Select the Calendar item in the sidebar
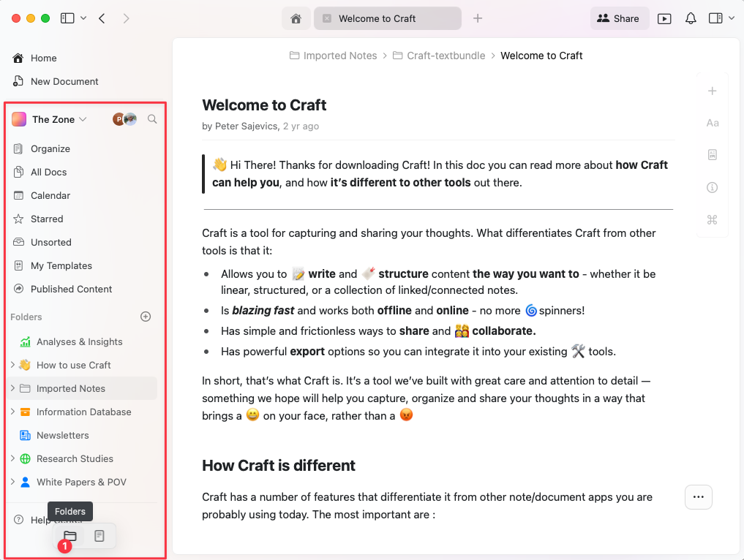Image resolution: width=744 pixels, height=560 pixels. click(x=50, y=195)
